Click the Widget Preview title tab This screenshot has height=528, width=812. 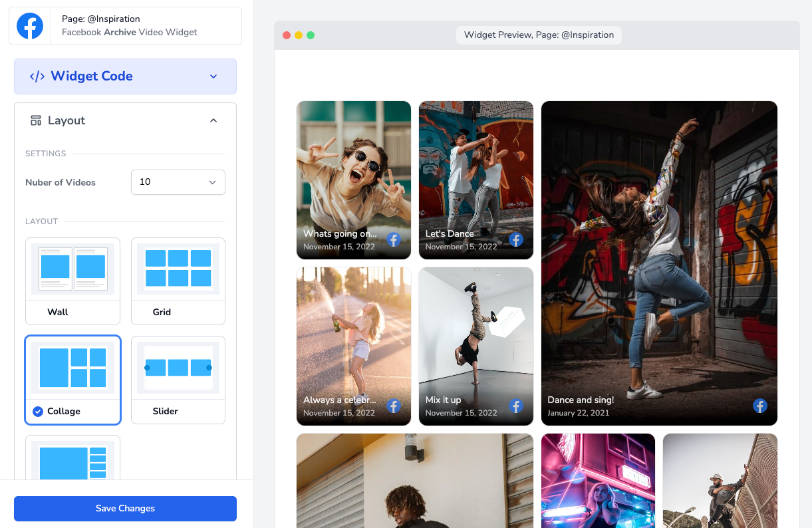pyautogui.click(x=539, y=35)
